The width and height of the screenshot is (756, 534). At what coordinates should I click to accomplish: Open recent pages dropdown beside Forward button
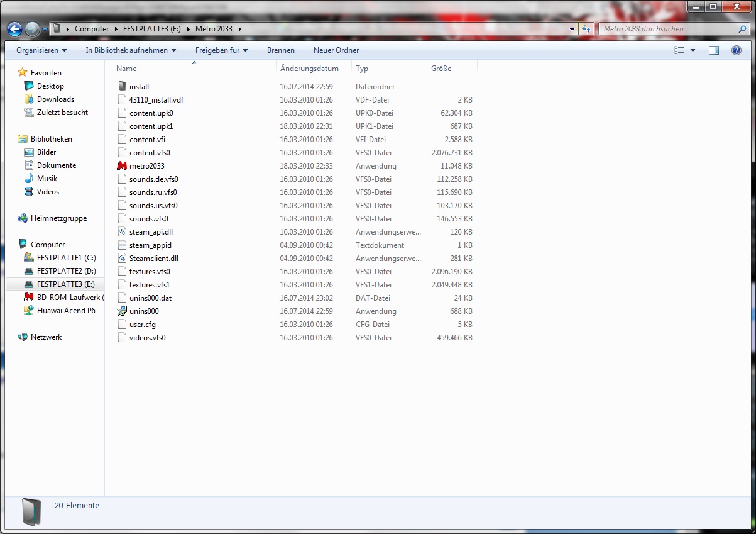coord(45,30)
